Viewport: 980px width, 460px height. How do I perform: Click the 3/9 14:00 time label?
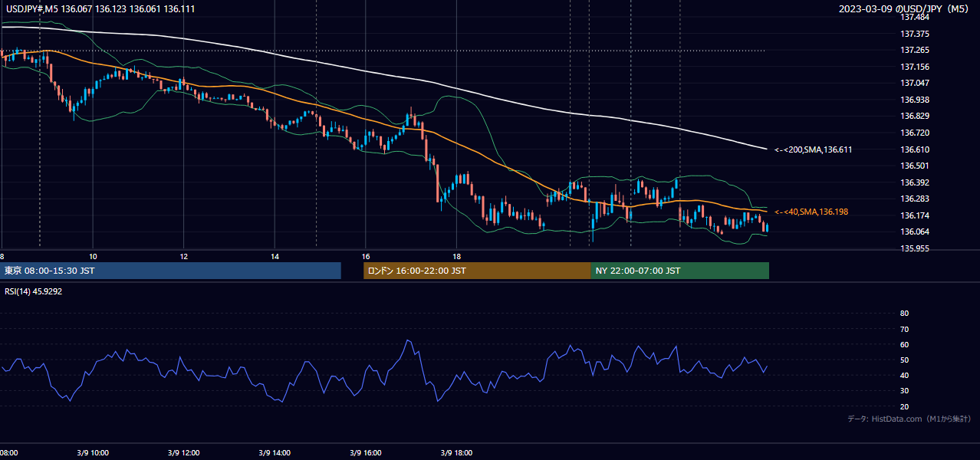click(274, 453)
